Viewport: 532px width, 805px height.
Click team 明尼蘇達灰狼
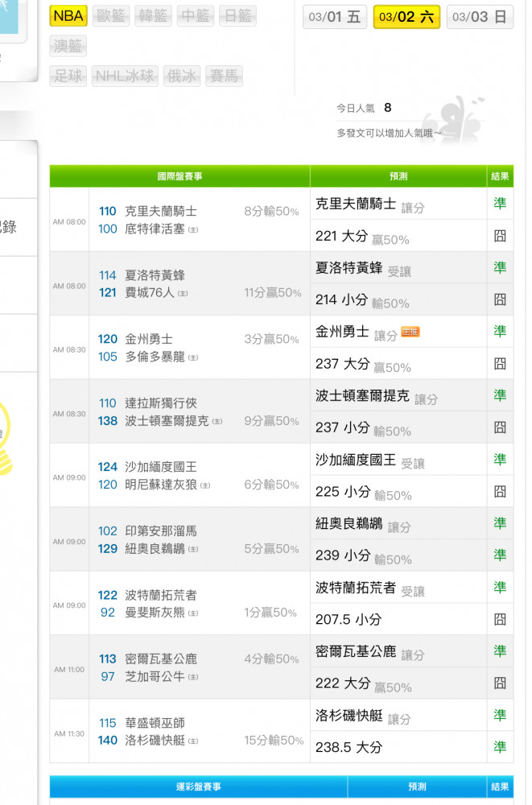pos(161,485)
